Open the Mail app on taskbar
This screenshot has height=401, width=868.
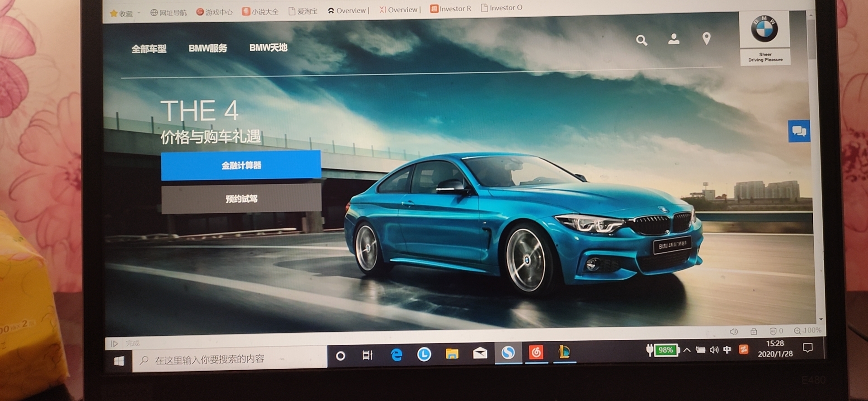point(480,353)
